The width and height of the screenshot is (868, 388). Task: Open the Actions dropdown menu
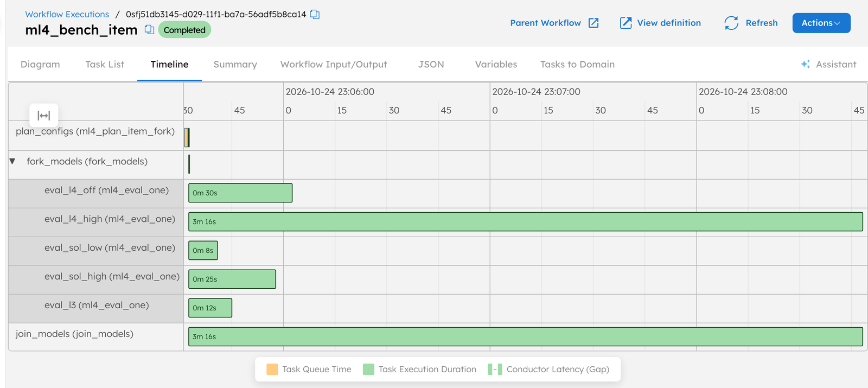tap(821, 23)
